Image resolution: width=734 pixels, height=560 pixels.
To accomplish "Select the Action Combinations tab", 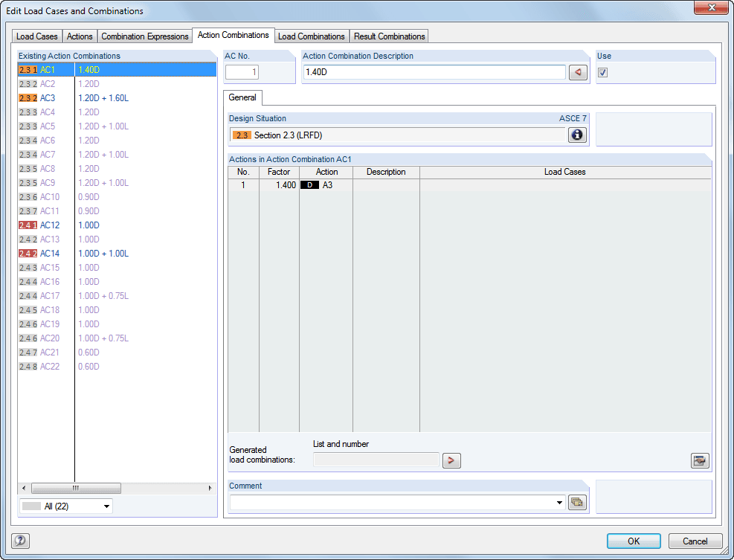I will click(233, 35).
